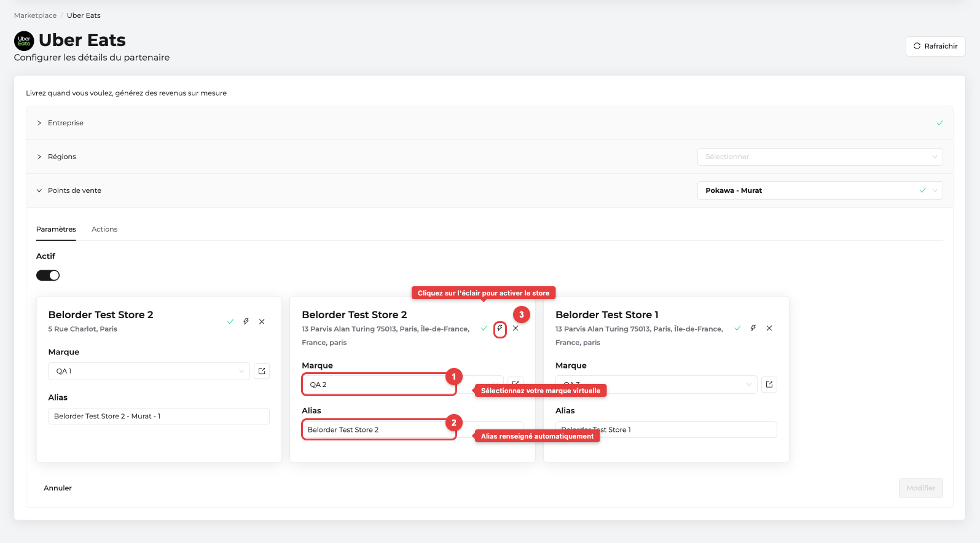
Task: Open the Marque dropdown on Belorder Test Store 1
Action: (x=656, y=385)
